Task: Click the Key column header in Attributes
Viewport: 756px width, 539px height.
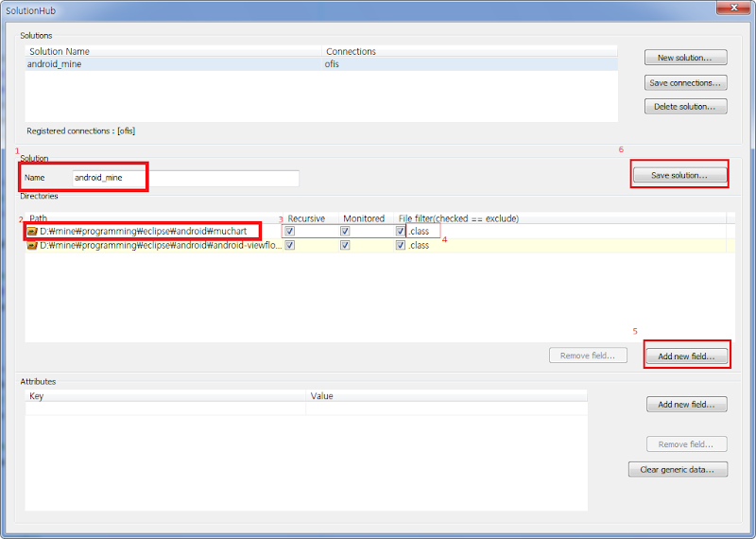Action: [165, 395]
